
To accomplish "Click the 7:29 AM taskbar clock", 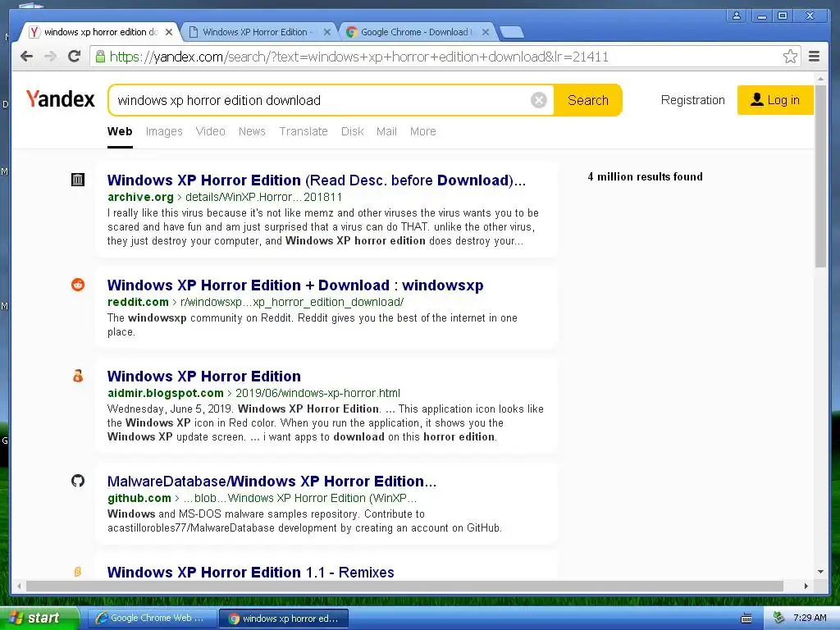I will tap(810, 618).
